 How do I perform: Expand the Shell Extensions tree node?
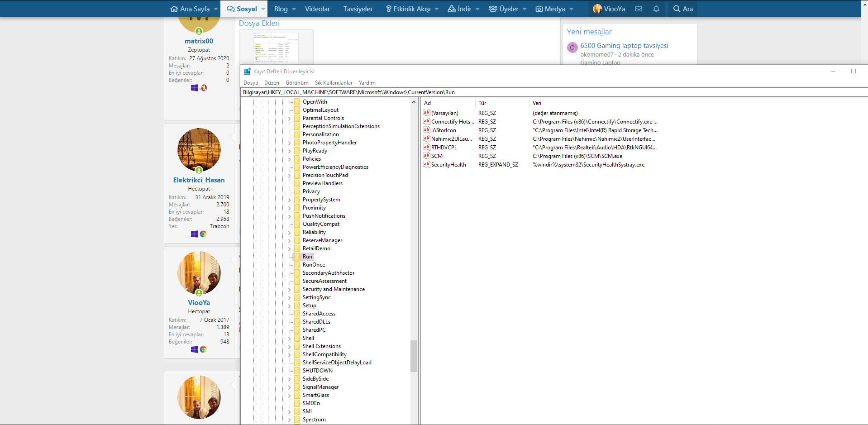[x=290, y=347]
